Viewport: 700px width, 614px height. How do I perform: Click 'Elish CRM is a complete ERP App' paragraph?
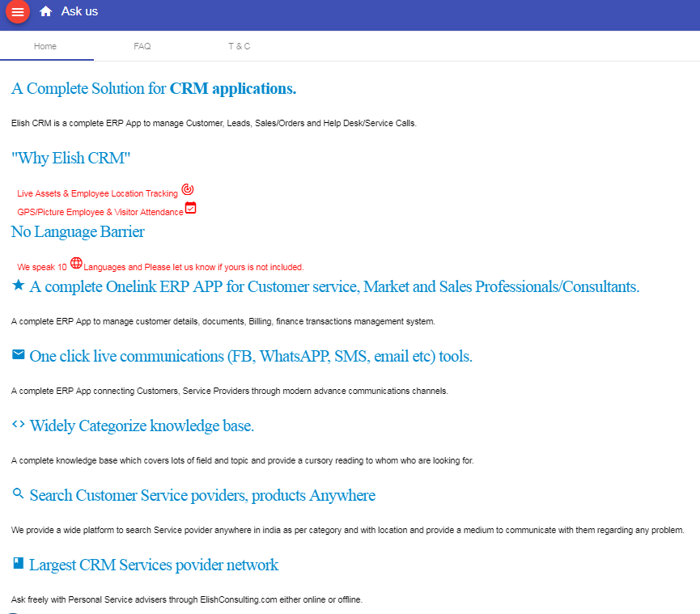point(214,123)
